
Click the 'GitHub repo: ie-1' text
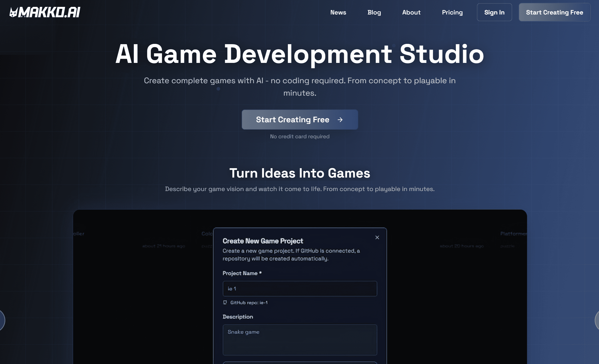pyautogui.click(x=249, y=303)
